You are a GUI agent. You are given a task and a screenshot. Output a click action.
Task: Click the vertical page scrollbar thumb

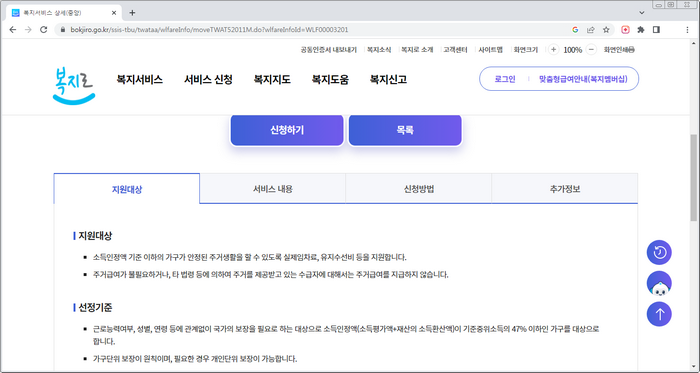[694, 177]
